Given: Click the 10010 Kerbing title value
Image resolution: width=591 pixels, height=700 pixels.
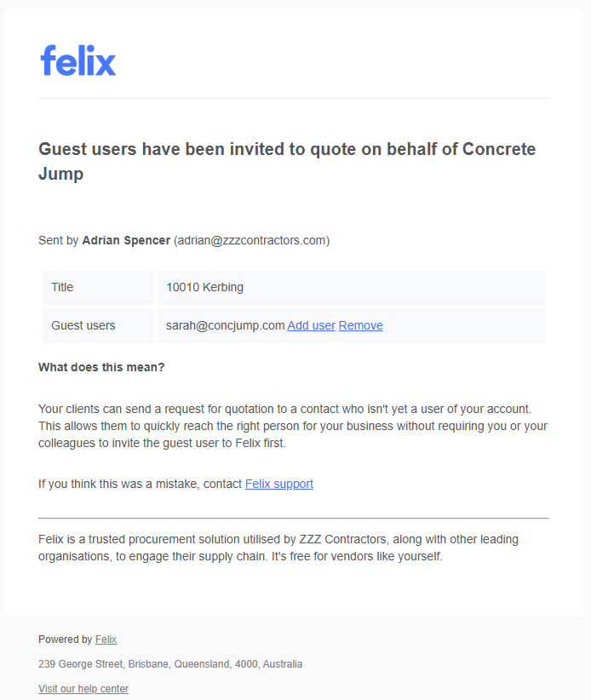Looking at the screenshot, I should point(204,287).
